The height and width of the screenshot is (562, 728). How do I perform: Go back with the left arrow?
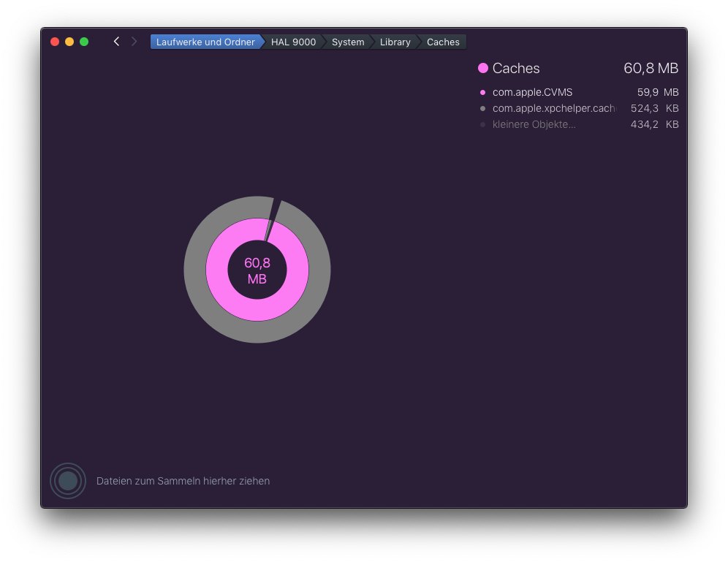click(x=116, y=42)
